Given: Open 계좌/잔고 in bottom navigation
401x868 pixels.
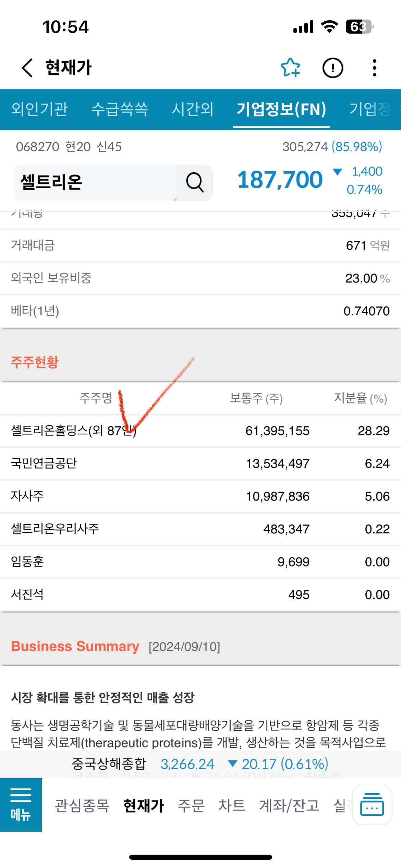Looking at the screenshot, I should pyautogui.click(x=289, y=805).
